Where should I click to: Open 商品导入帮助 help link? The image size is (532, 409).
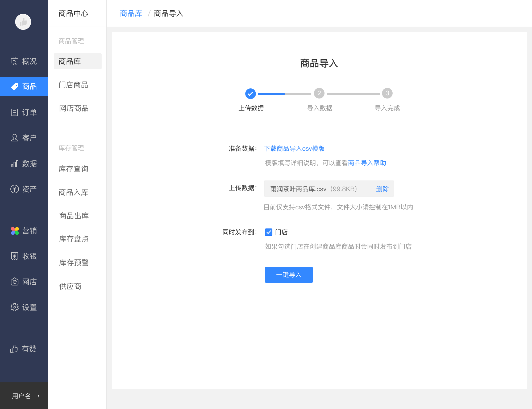(x=367, y=163)
